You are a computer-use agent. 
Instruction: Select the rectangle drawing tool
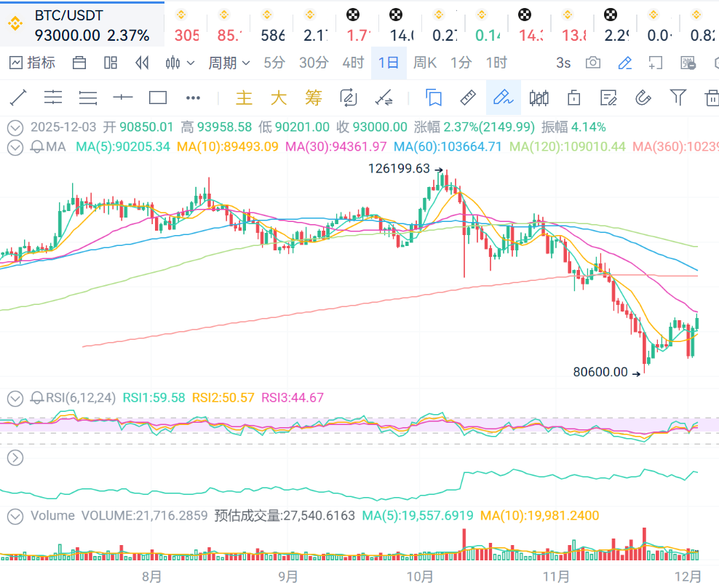158,98
